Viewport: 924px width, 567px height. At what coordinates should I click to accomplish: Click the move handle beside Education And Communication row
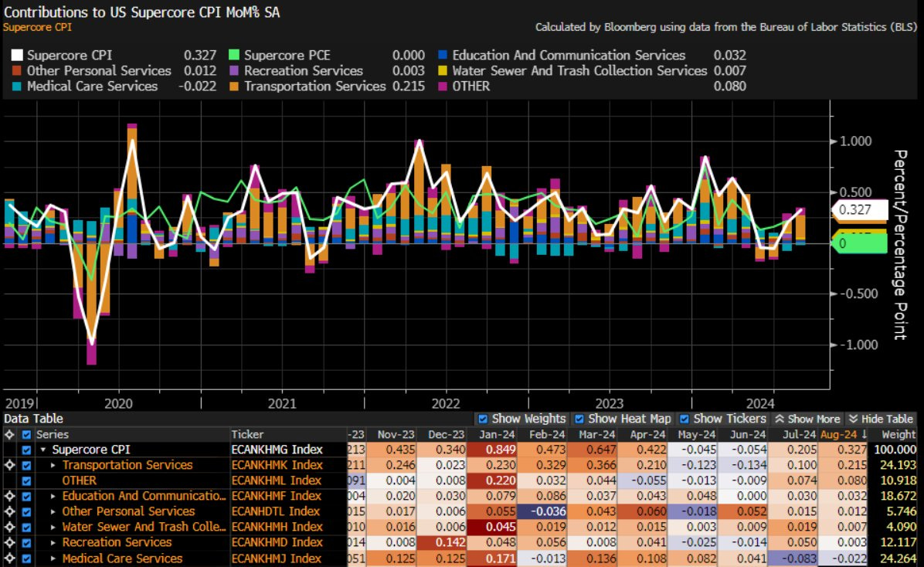(x=9, y=496)
